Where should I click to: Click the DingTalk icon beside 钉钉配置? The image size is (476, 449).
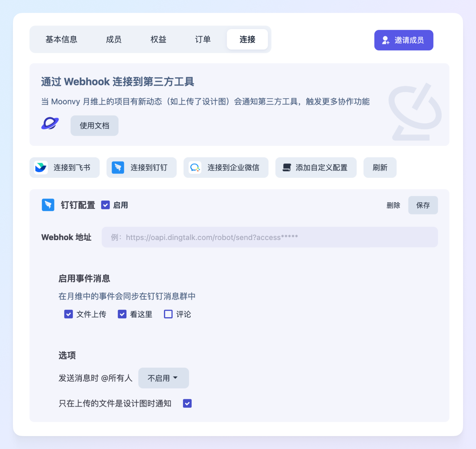coord(48,205)
